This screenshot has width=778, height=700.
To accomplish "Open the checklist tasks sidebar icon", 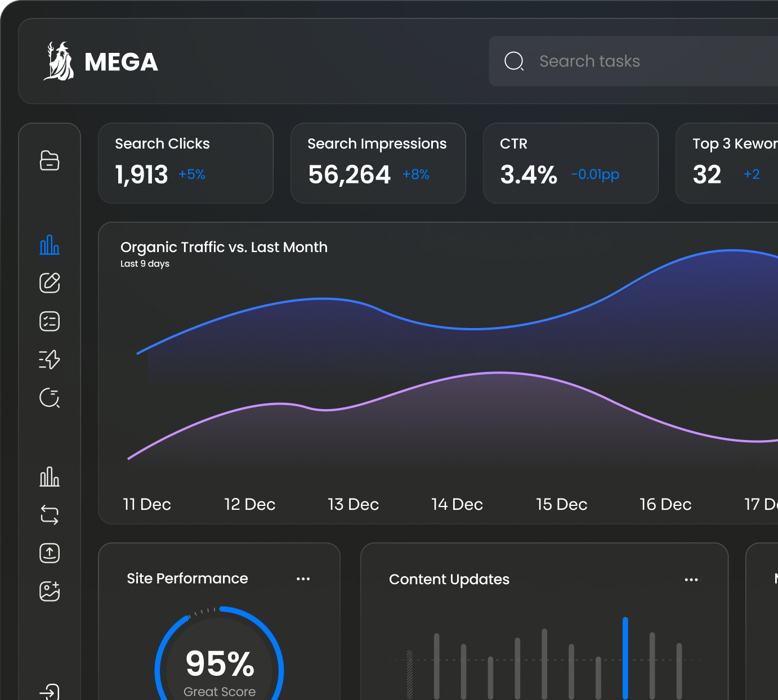I will 50,321.
